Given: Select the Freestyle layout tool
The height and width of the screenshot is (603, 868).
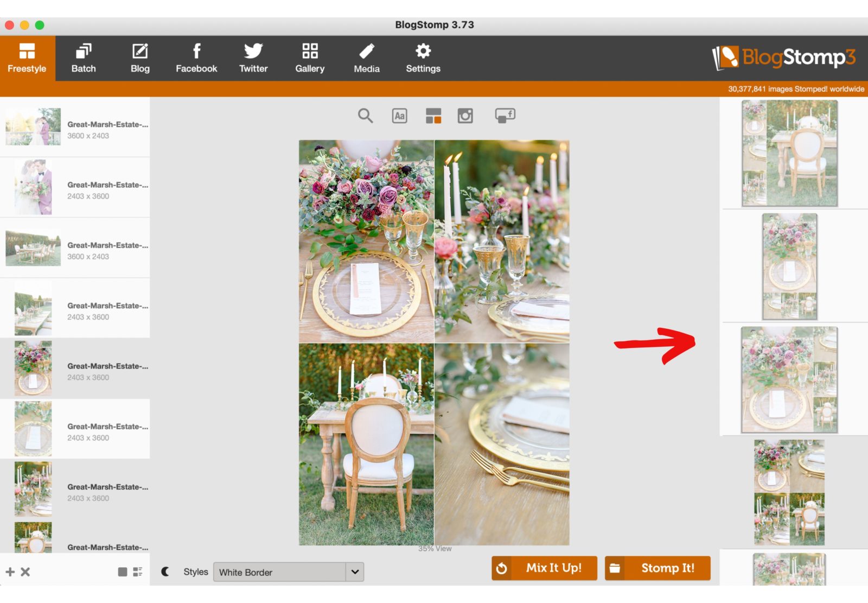Looking at the screenshot, I should click(x=27, y=58).
